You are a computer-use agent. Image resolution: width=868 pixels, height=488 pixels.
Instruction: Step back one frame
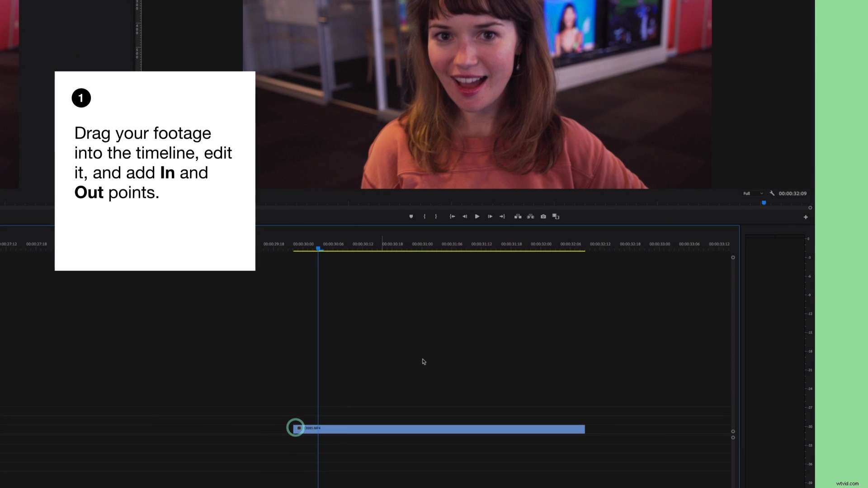465,216
